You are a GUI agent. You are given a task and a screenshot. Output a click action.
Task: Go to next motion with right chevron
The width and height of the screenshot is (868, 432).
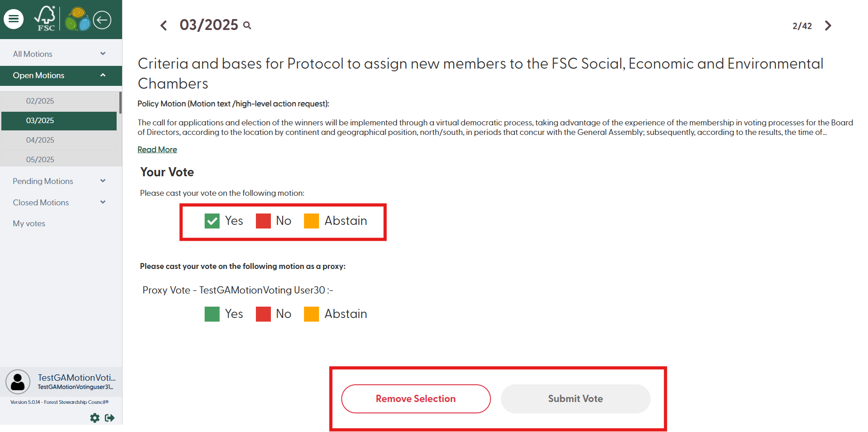point(828,25)
